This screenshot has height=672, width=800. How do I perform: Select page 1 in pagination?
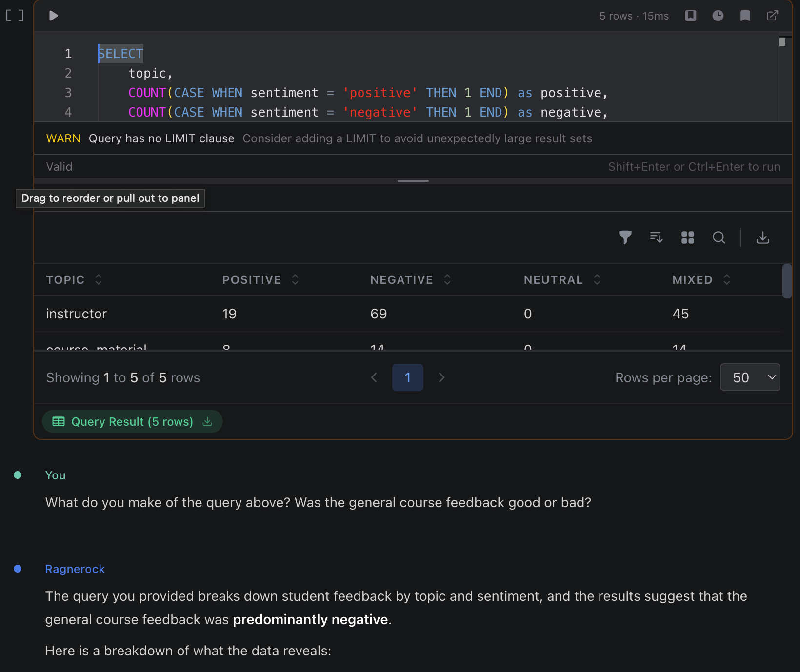click(x=408, y=377)
